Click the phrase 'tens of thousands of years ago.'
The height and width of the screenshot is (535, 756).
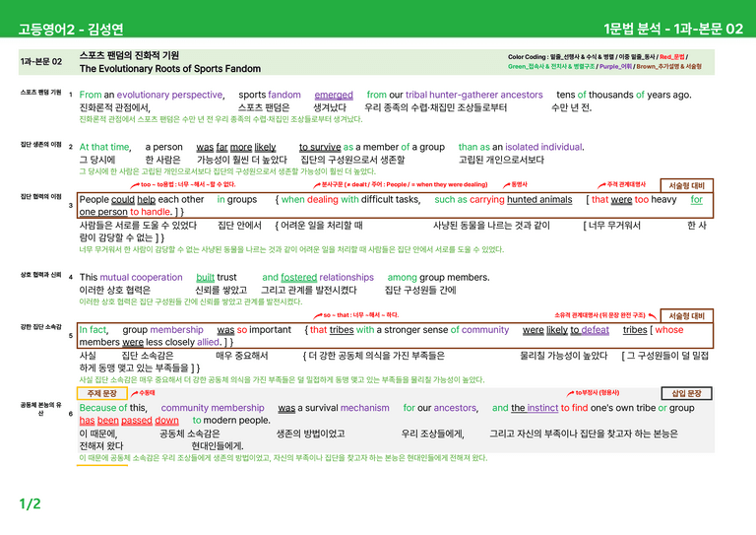(624, 95)
